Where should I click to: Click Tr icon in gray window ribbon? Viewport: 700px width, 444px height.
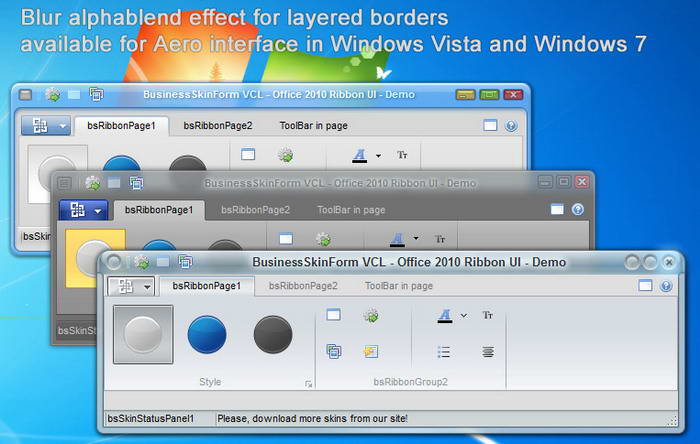click(440, 239)
